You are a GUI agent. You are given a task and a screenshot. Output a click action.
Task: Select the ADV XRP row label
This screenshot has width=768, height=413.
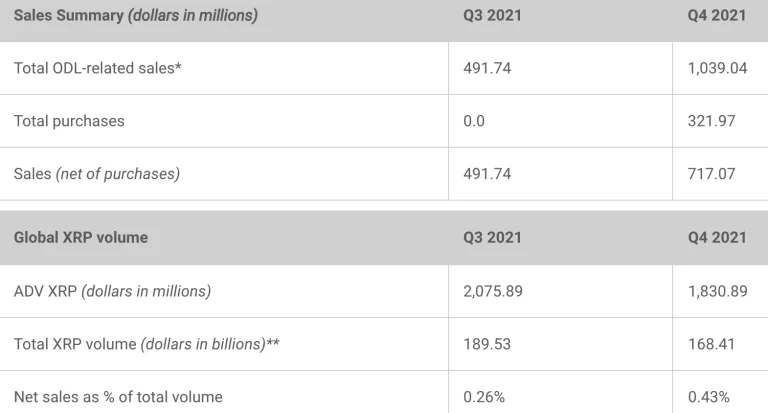112,291
